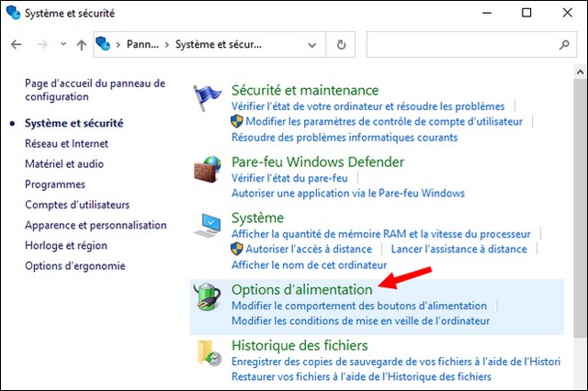The height and width of the screenshot is (391, 588).
Task: Select Comptes d'utilisateurs category
Action: click(x=77, y=205)
